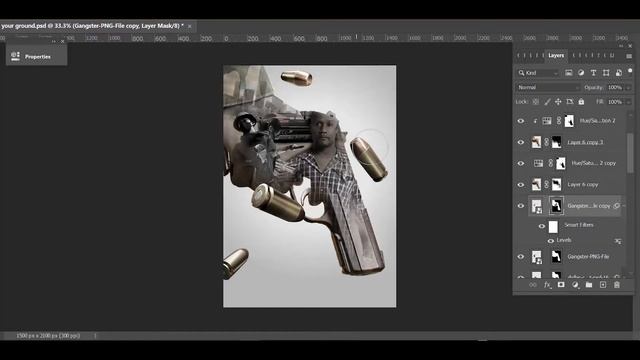This screenshot has height=360, width=640.
Task: Click the Opacity 100% value field
Action: click(x=615, y=87)
